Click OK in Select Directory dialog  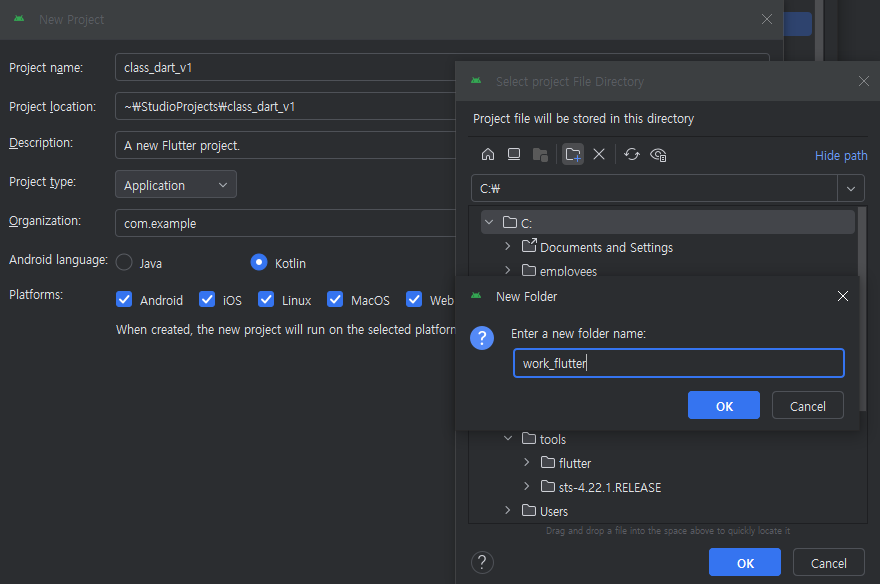(745, 562)
